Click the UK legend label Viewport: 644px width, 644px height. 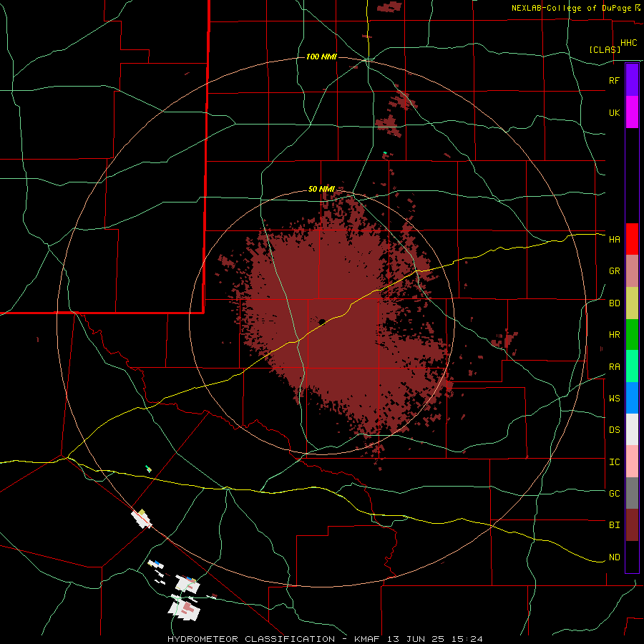(x=614, y=112)
